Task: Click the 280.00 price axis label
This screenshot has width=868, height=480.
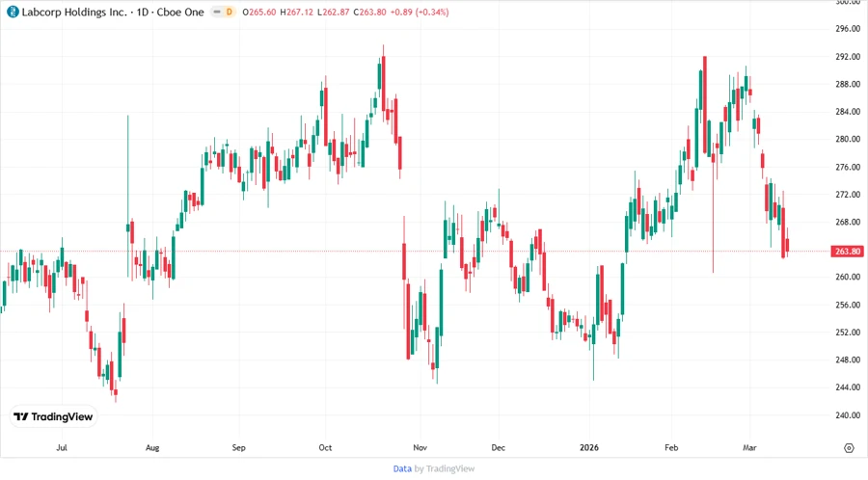Action: [x=848, y=140]
